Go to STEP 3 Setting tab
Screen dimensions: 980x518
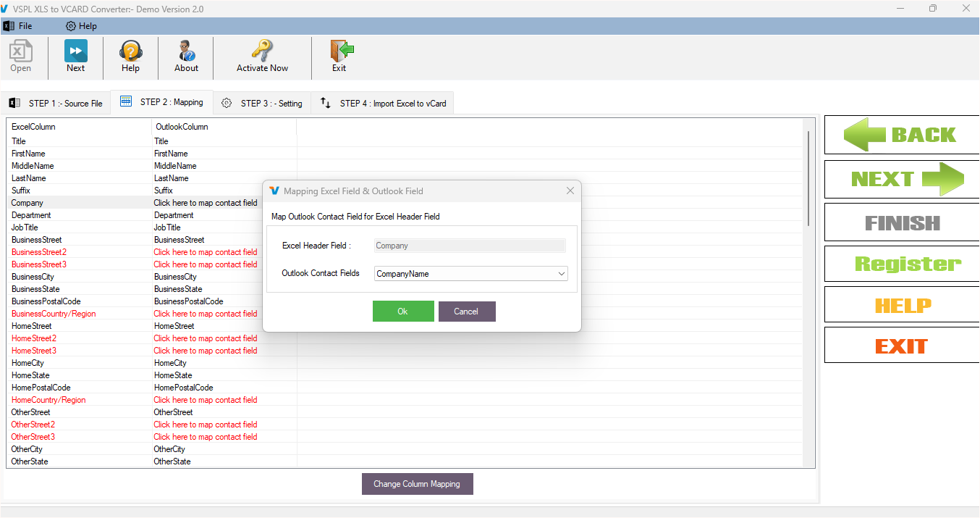click(262, 104)
